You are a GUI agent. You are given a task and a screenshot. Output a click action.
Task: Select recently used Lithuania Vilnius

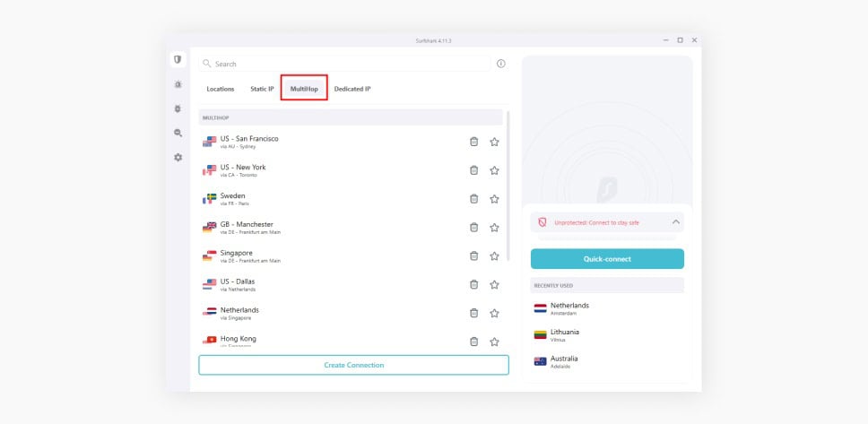[x=607, y=335]
